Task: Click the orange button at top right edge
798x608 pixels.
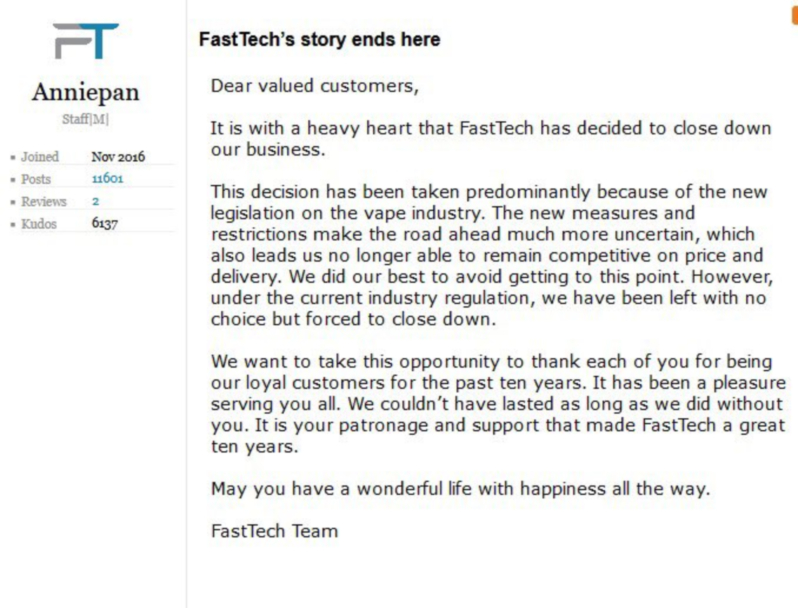Action: pos(795,15)
